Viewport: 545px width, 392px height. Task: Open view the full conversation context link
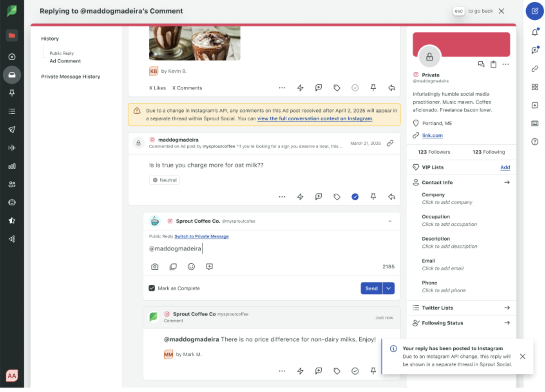pyautogui.click(x=315, y=119)
